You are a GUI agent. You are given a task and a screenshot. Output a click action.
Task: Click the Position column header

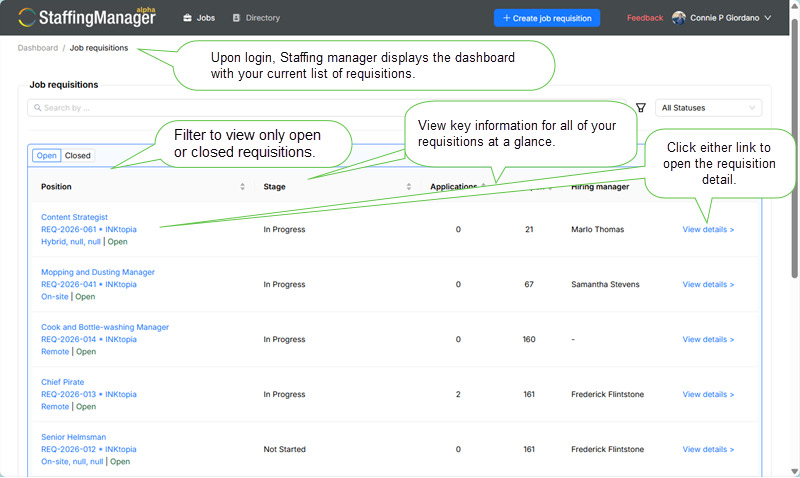pos(56,187)
